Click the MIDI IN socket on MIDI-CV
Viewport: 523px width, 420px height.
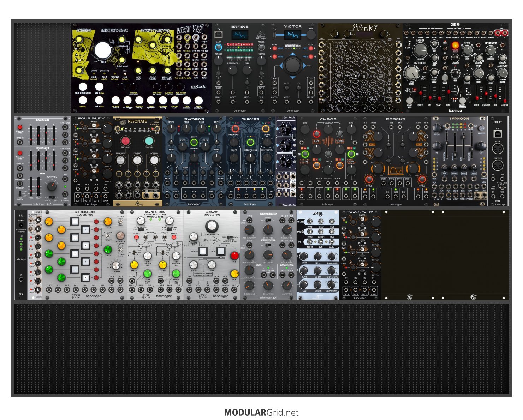[x=497, y=149]
